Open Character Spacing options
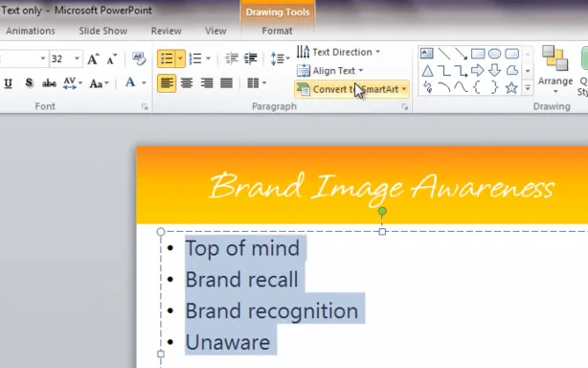The width and height of the screenshot is (588, 368). pos(73,83)
